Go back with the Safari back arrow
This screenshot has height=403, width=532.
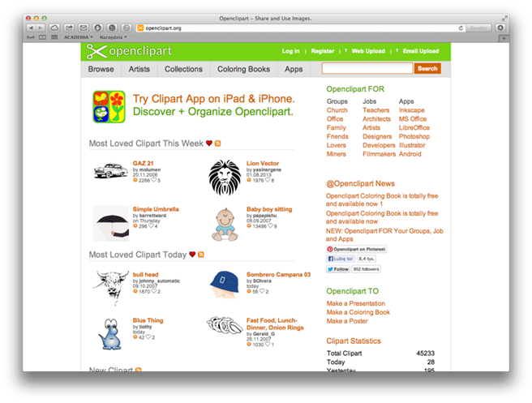(31, 28)
